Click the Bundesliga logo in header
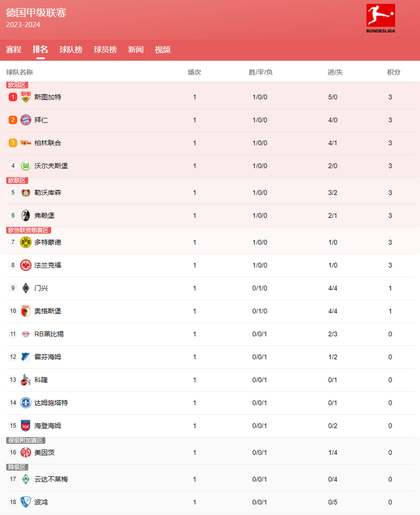This screenshot has width=420, height=515. [381, 18]
